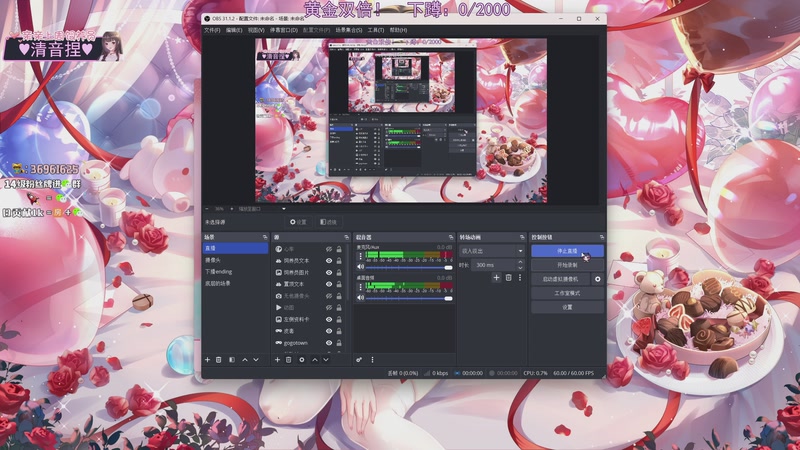Screen dimensions: 800x450
Task: Open transition properties three-dots icon in 转场动画
Action: [x=520, y=278]
